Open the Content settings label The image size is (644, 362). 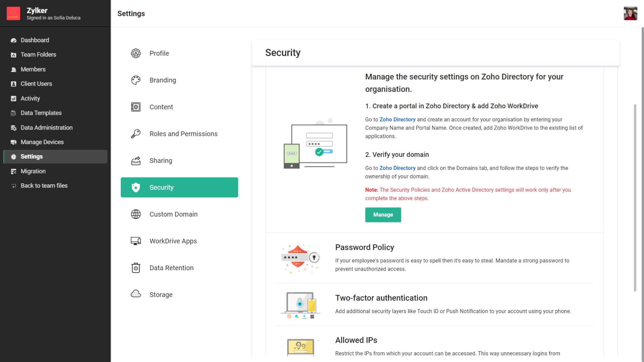point(161,107)
